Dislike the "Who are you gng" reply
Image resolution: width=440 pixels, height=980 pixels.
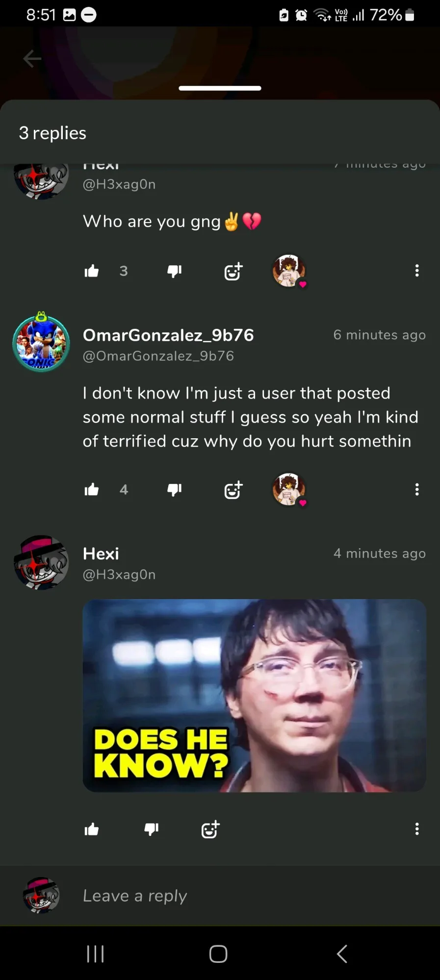pos(175,271)
